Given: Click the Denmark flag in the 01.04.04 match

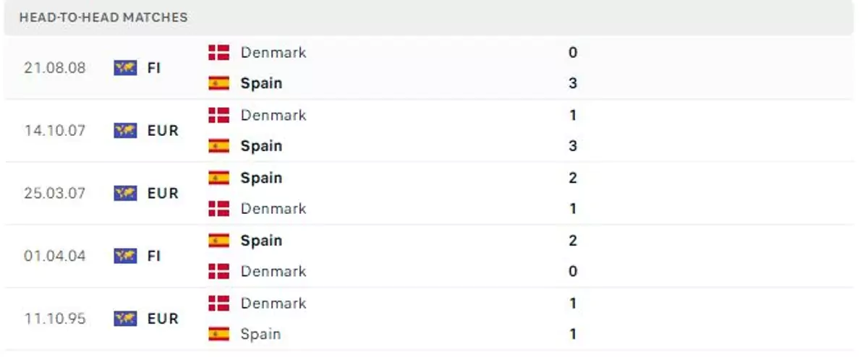Looking at the screenshot, I should [x=218, y=271].
